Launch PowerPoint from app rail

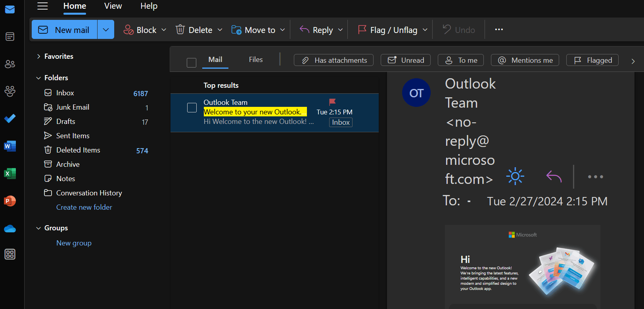(10, 201)
